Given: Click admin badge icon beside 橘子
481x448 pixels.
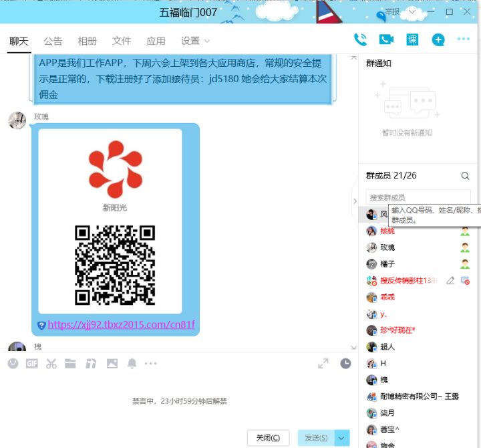Looking at the screenshot, I should tap(465, 264).
